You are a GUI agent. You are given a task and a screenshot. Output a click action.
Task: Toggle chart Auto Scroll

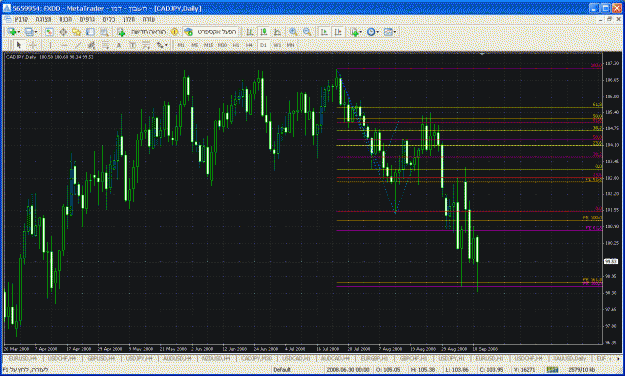coord(324,32)
